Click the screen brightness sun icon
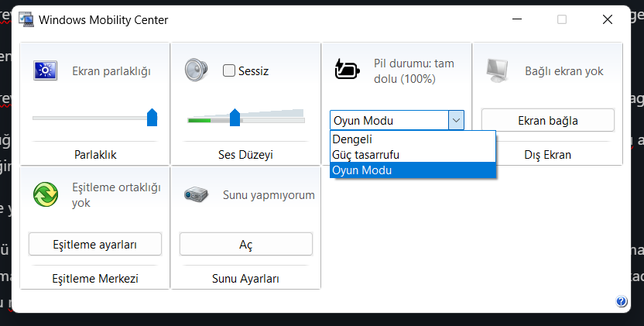The height and width of the screenshot is (326, 644). (45, 70)
